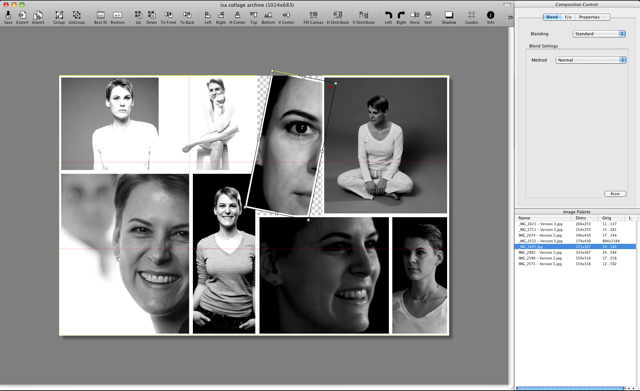The height and width of the screenshot is (391, 640).
Task: Select the first Image Palette row, Version 3.jpg
Action: pyautogui.click(x=575, y=224)
